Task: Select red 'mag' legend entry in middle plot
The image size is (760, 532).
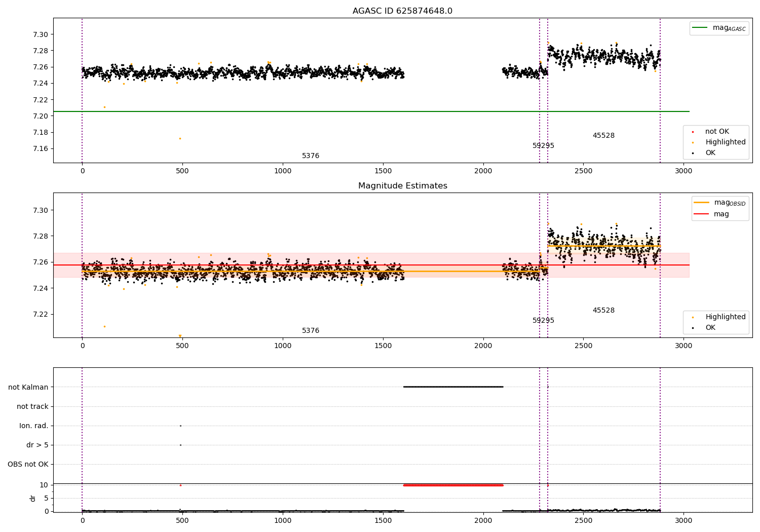Action: point(711,214)
